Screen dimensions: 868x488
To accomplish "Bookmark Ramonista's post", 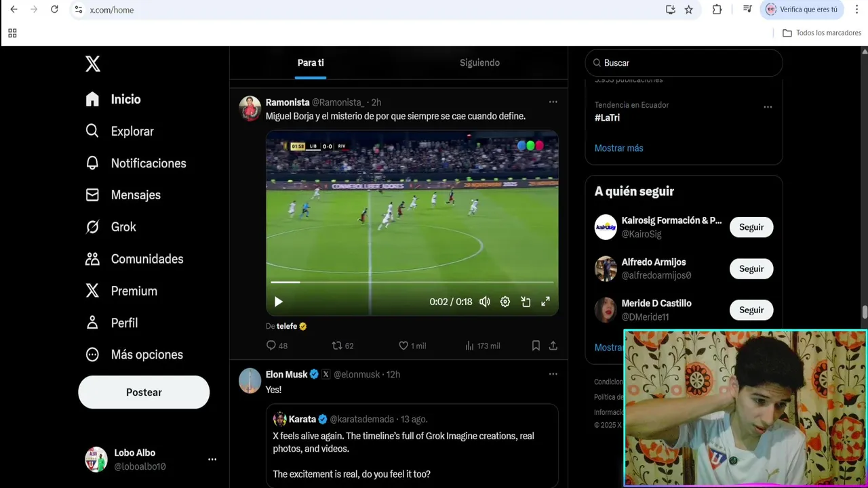I will pyautogui.click(x=536, y=346).
